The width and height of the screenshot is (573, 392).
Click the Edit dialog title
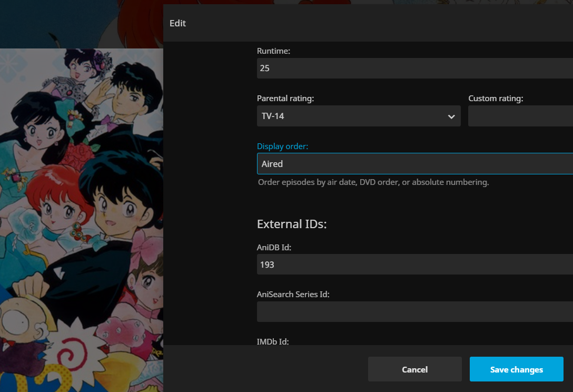177,23
